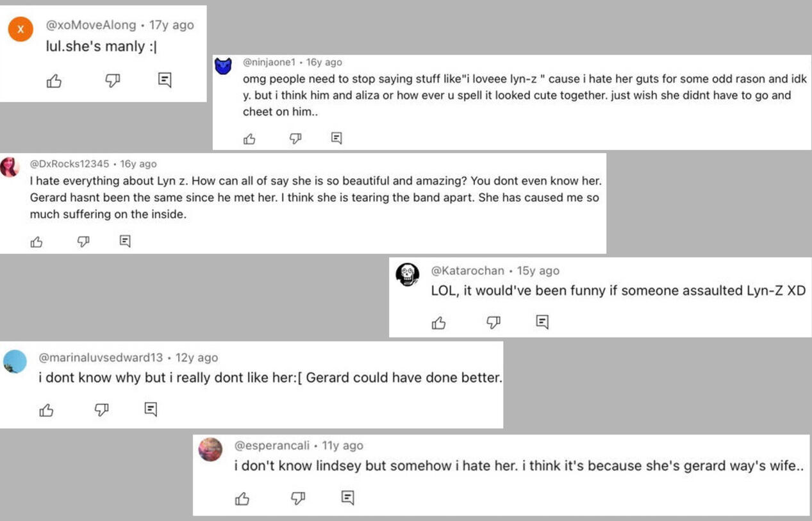The image size is (812, 521).
Task: Open reply on @ninjaone1 comment
Action: tap(336, 138)
